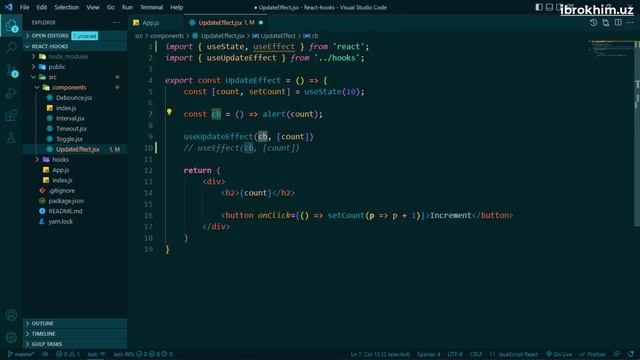This screenshot has height=360, width=640.
Task: Click the feedback icon in status bar
Action: [617, 354]
